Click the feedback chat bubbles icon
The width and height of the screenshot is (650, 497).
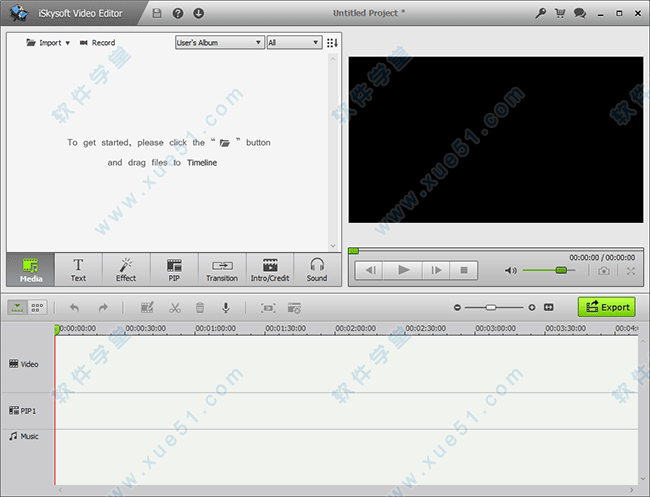click(x=580, y=13)
